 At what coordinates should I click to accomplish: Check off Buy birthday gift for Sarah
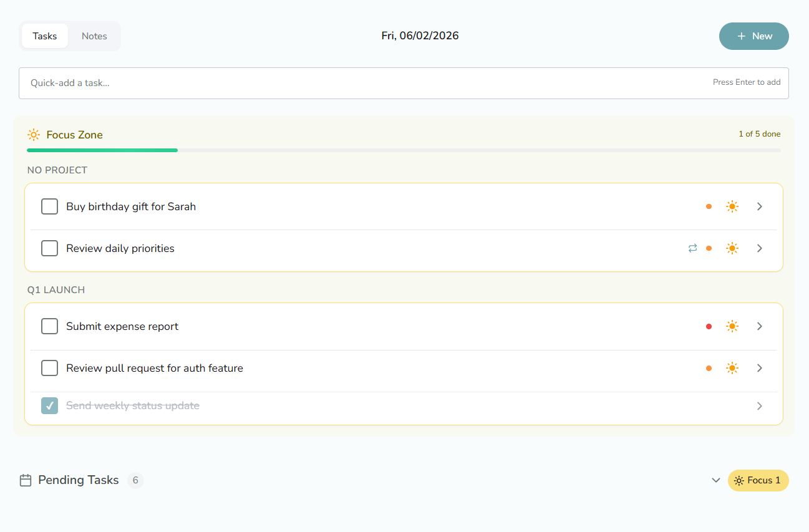pos(49,206)
